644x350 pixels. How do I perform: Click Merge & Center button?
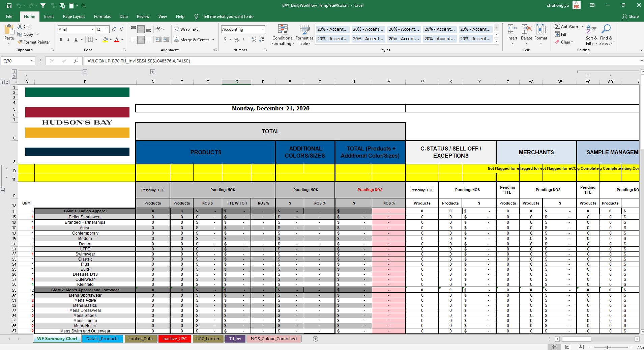[192, 39]
